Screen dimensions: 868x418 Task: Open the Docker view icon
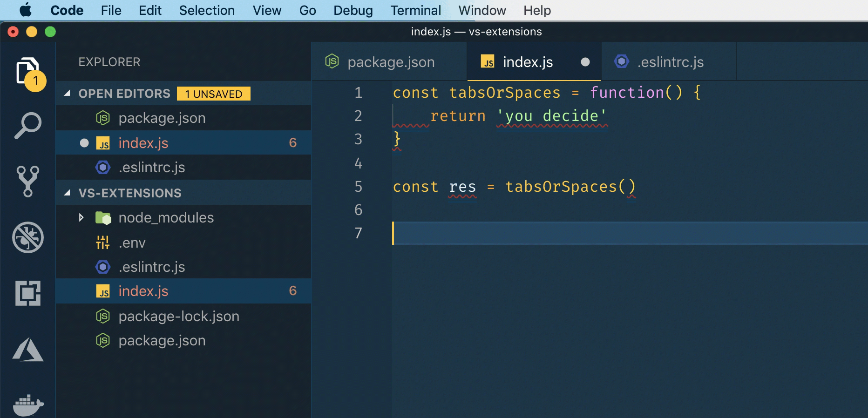(x=28, y=405)
